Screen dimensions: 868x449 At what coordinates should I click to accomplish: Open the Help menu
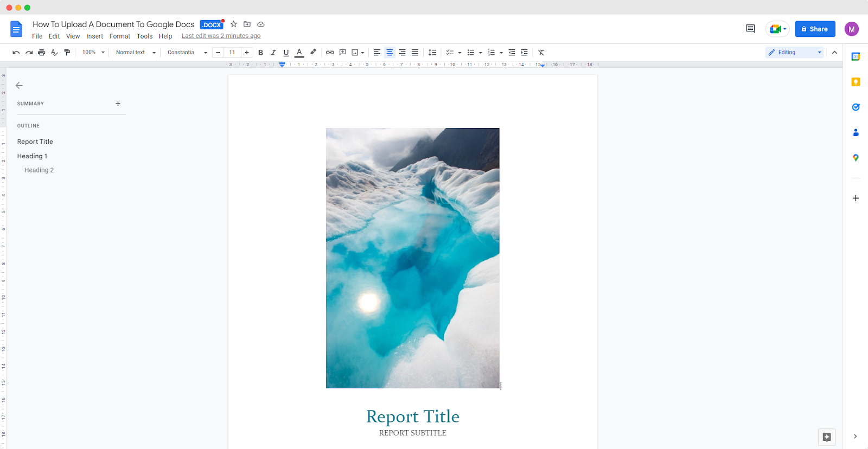coord(165,36)
